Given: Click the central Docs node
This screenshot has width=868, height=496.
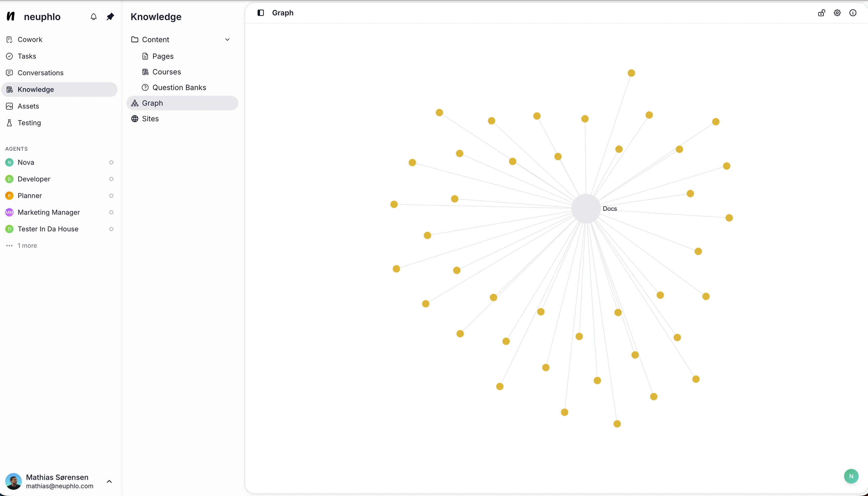Looking at the screenshot, I should coord(586,208).
